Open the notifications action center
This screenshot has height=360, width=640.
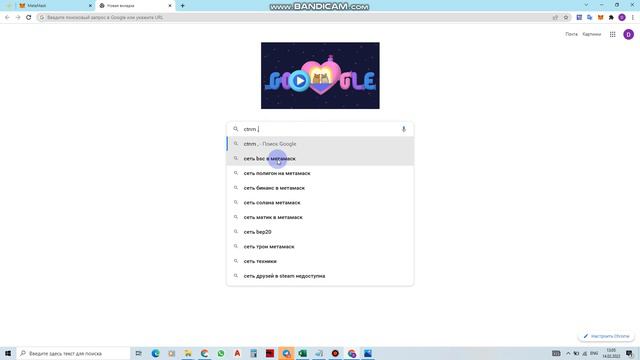click(629, 353)
